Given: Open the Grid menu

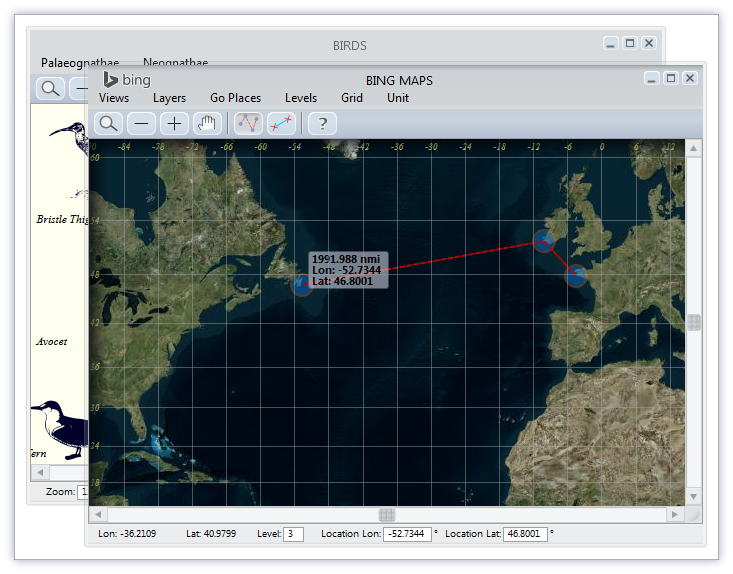Looking at the screenshot, I should pos(352,98).
